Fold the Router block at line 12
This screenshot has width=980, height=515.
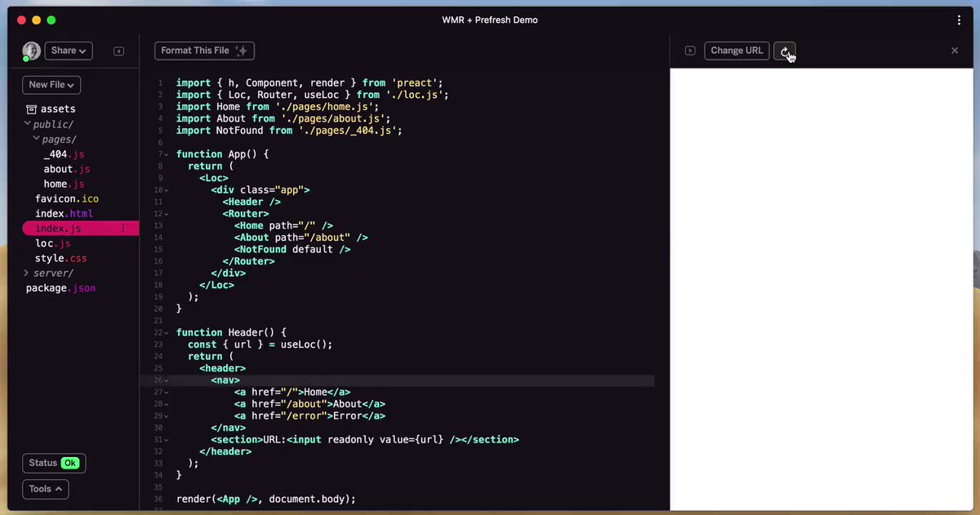coord(167,214)
